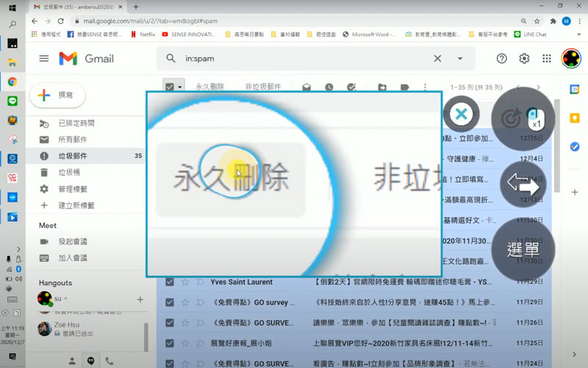
Task: Switch to Hangouts phone calls tab icon
Action: [x=109, y=361]
